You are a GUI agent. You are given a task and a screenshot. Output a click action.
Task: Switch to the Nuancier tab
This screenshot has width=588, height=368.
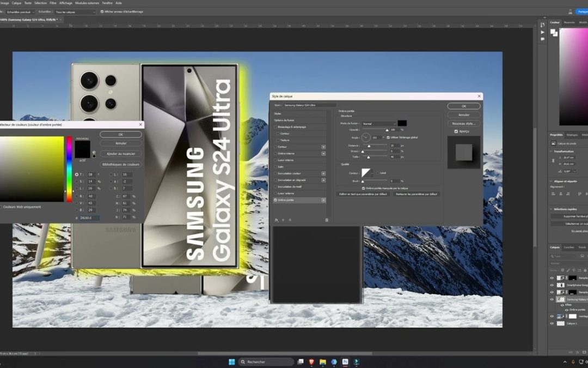pyautogui.click(x=569, y=22)
